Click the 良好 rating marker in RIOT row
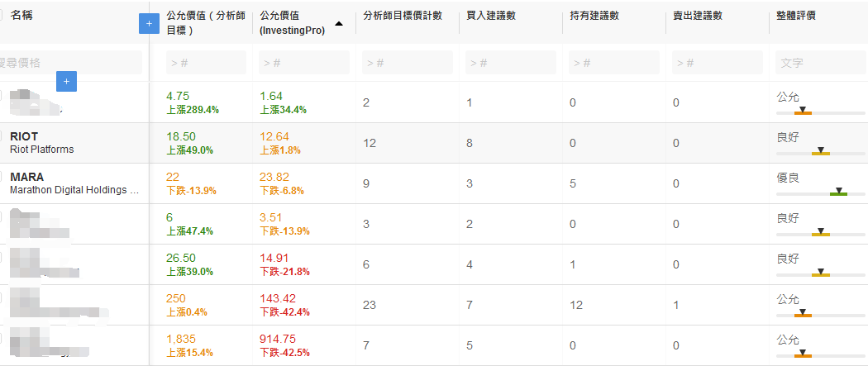The height and width of the screenshot is (366, 868). pos(820,151)
